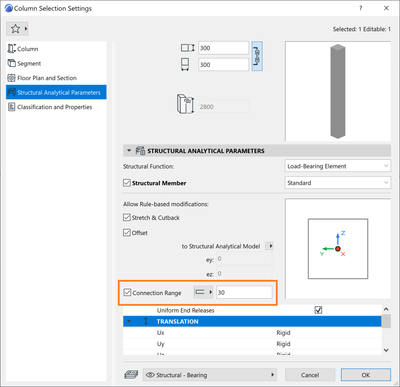Viewport: 400px width, 387px height.
Task: Click the Cancel button
Action: tap(310, 375)
